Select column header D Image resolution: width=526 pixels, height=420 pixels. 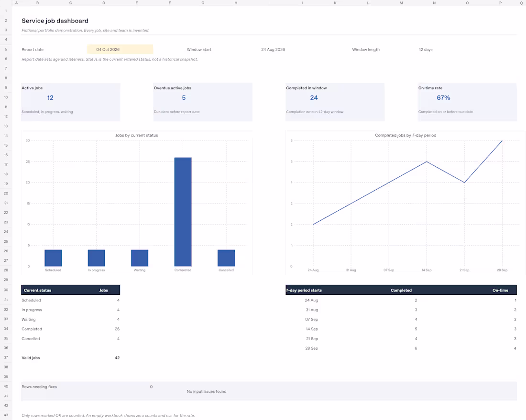[x=104, y=3]
